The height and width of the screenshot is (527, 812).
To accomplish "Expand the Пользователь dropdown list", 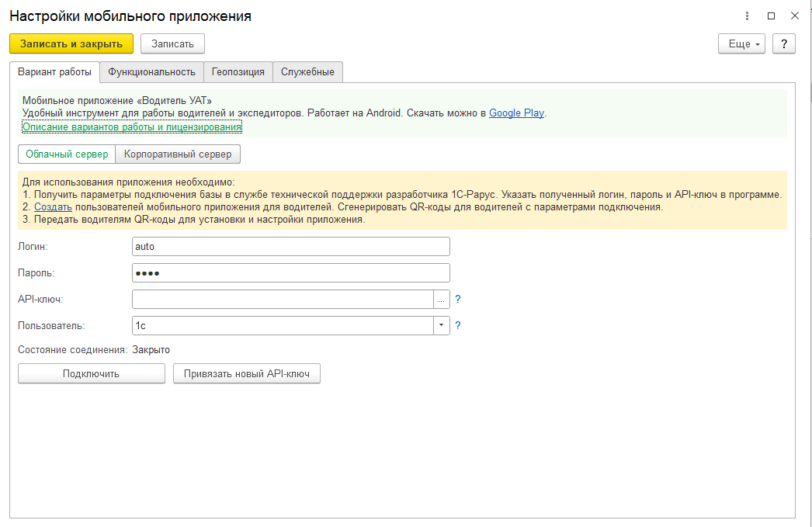I will point(441,326).
